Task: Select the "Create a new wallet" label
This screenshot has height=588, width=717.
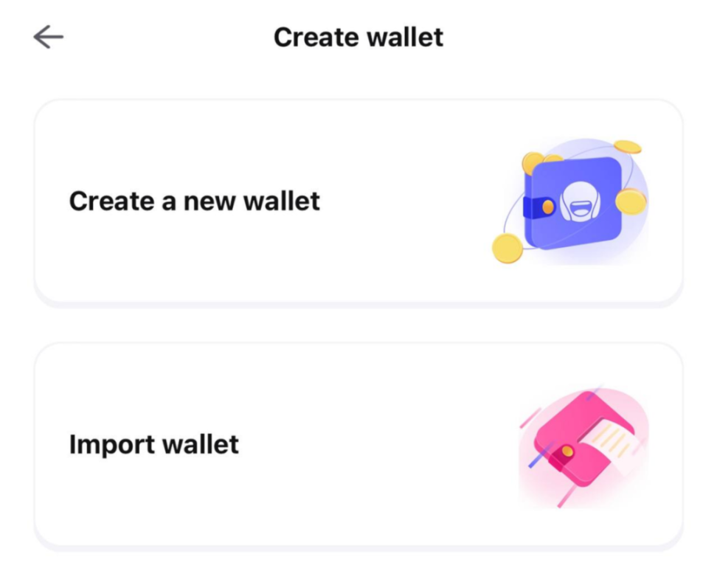Action: coord(195,201)
